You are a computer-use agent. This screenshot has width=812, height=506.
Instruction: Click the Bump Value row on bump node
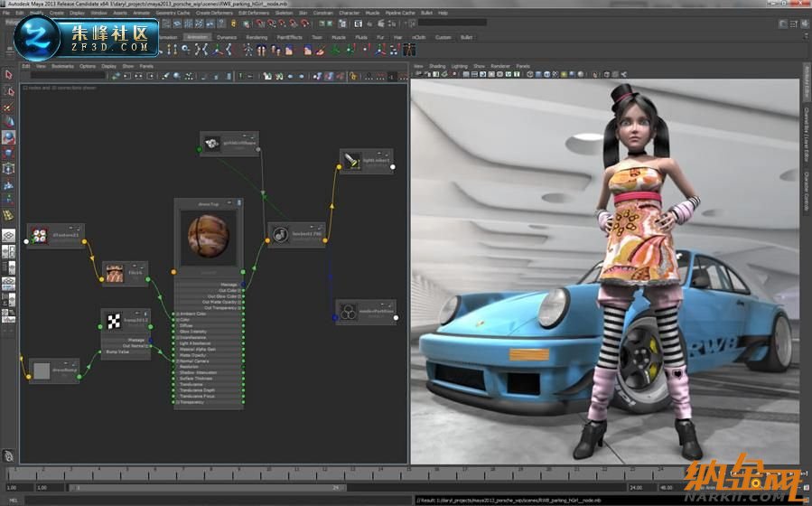click(126, 351)
